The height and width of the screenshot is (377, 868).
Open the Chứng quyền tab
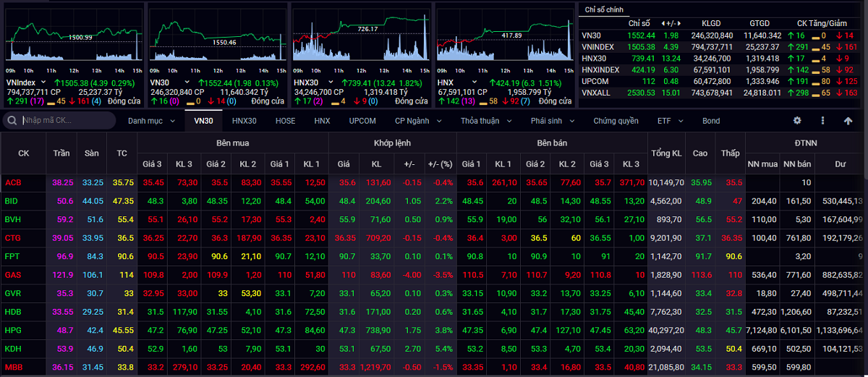click(x=616, y=121)
